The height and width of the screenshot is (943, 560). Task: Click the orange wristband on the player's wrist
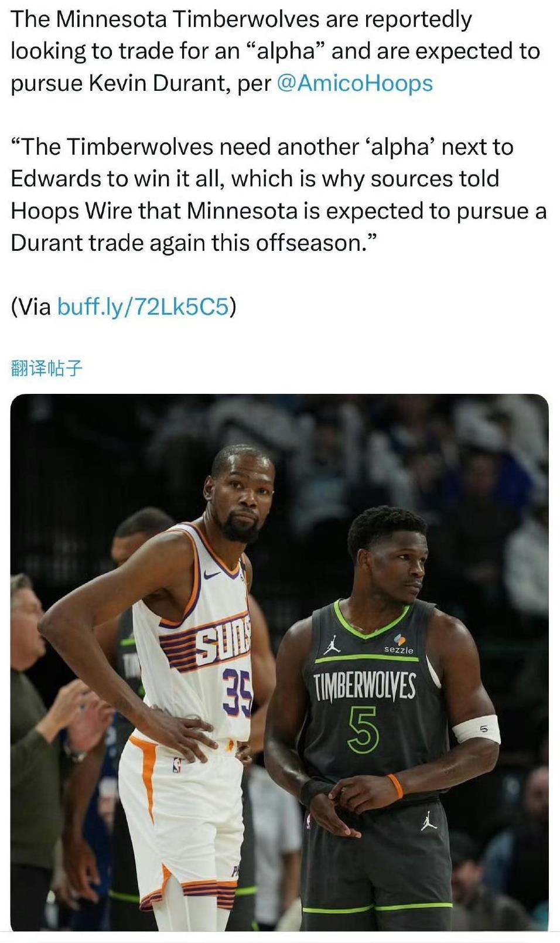(x=395, y=787)
